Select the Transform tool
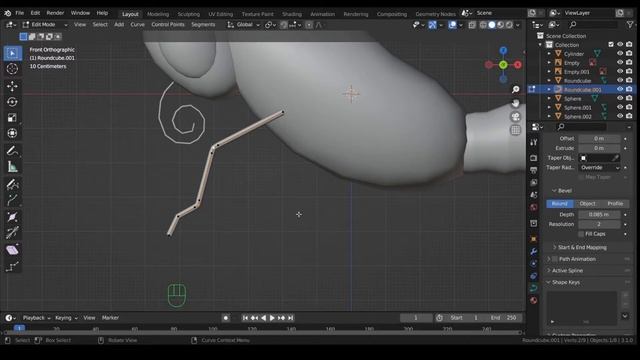This screenshot has width=640, height=360. click(x=12, y=133)
